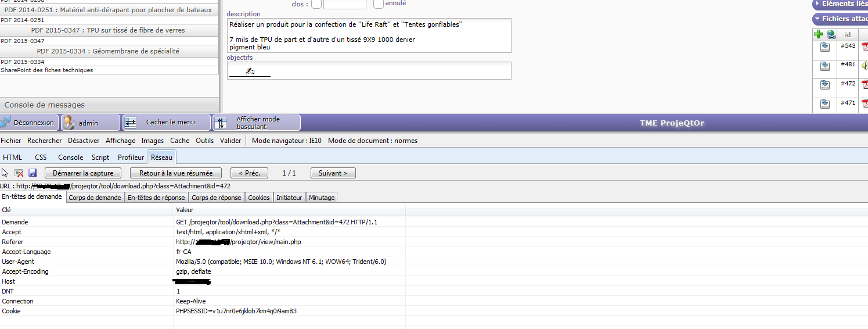Viewport: 868px width, 329px height.
Task: Download attachment #472 via its download icon
Action: [x=824, y=85]
